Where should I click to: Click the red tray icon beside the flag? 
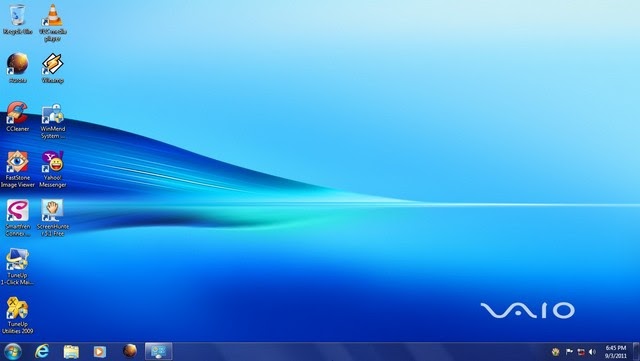pyautogui.click(x=581, y=352)
